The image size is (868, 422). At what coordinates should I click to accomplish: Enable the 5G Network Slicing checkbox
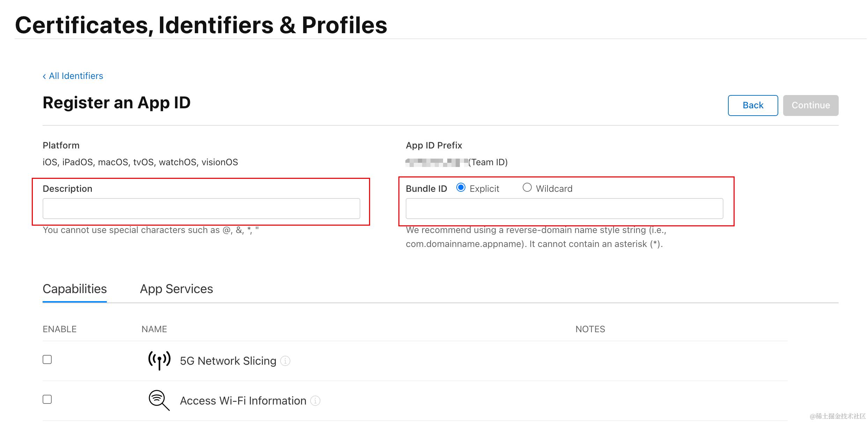click(47, 359)
